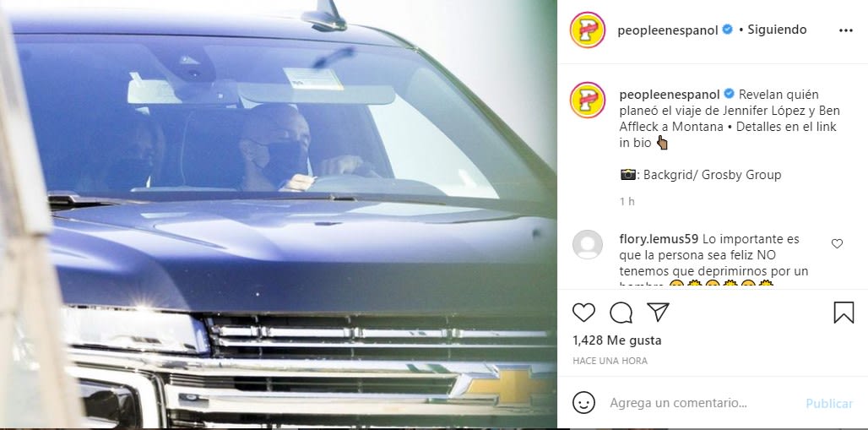Like the post with the heart icon
The width and height of the screenshot is (868, 430).
tap(583, 313)
